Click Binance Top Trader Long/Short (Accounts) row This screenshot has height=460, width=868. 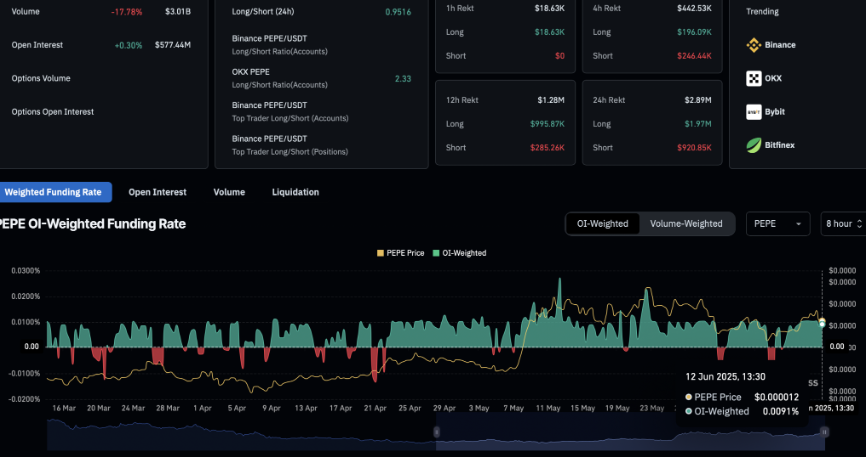pos(321,111)
